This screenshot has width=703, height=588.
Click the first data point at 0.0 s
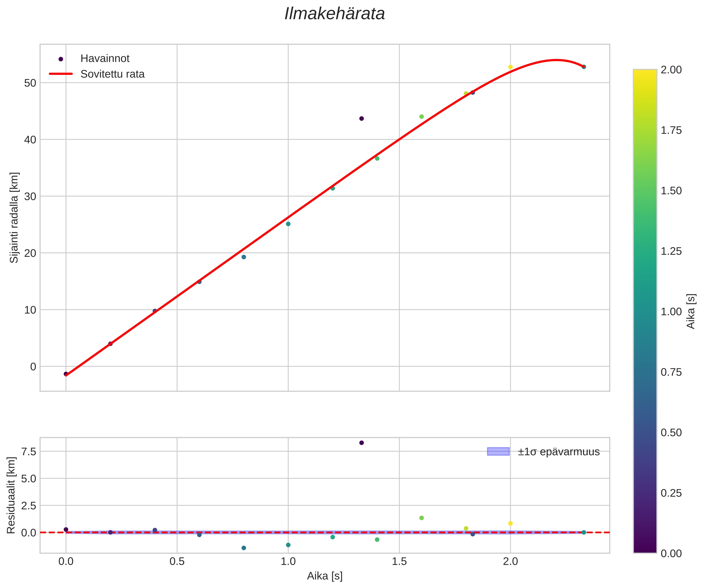coord(66,374)
